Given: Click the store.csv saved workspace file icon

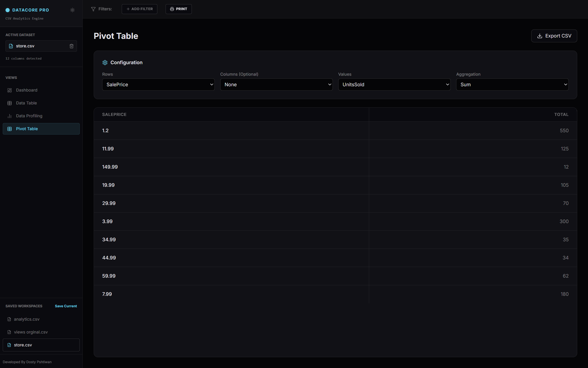Looking at the screenshot, I should tap(9, 345).
